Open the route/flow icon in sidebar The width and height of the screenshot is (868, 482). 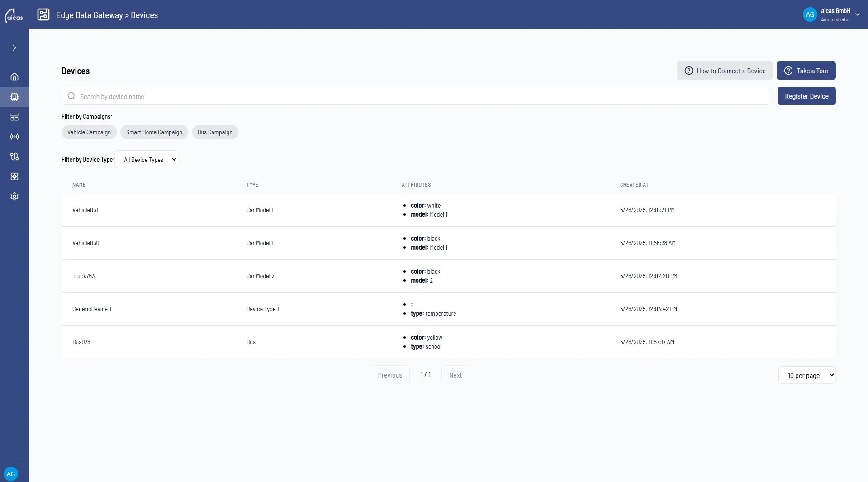[x=14, y=156]
